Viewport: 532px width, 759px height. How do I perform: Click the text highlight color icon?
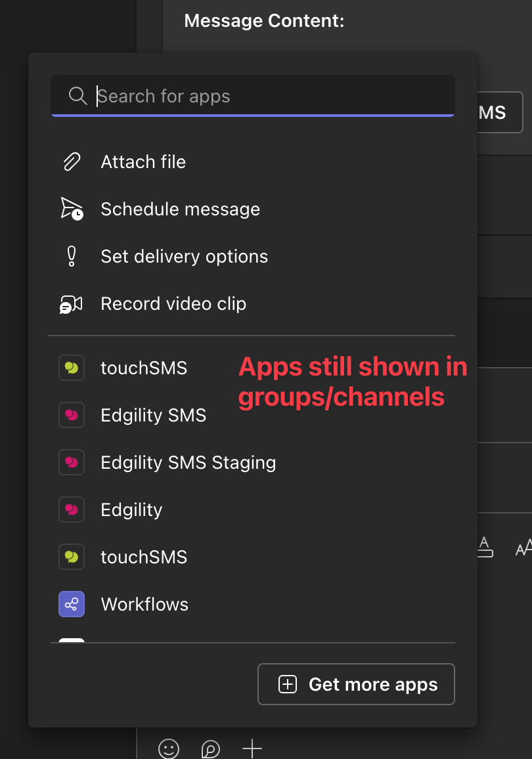485,547
